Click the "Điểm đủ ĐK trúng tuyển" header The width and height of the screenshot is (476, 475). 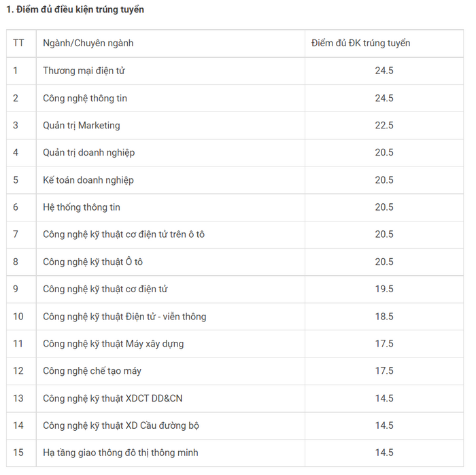[360, 43]
